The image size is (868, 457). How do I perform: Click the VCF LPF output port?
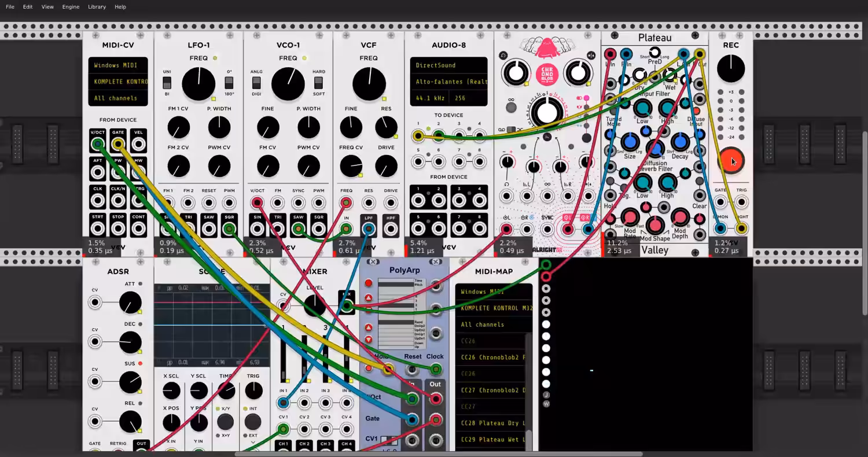pyautogui.click(x=368, y=230)
